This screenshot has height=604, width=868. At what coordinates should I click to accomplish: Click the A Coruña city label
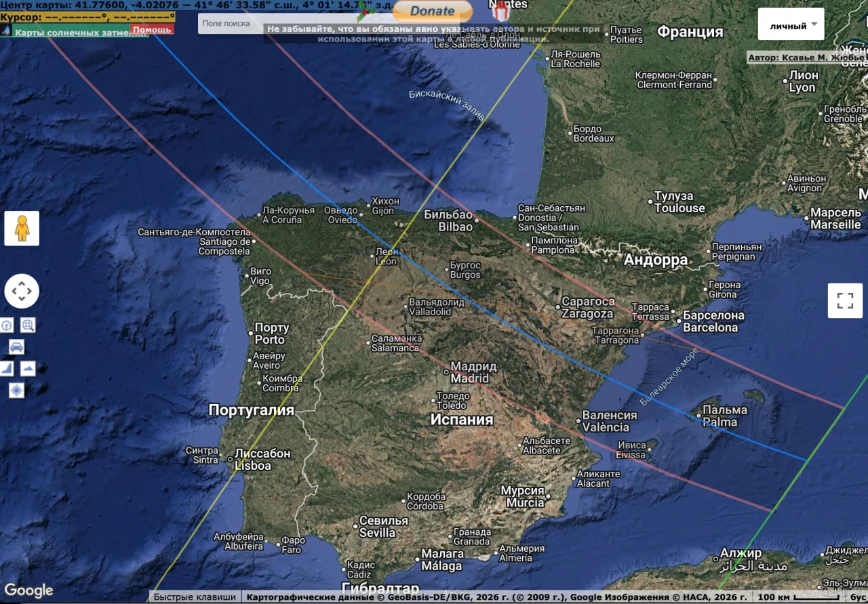[288, 215]
